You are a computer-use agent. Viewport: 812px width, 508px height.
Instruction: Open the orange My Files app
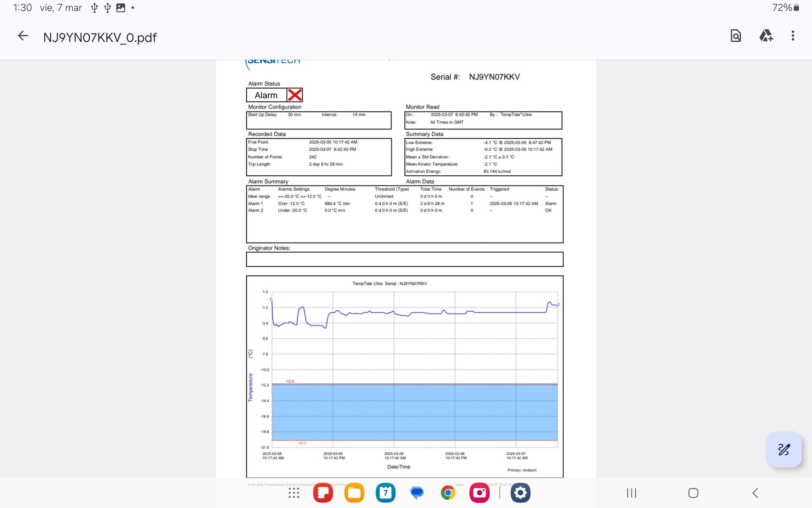pyautogui.click(x=354, y=493)
